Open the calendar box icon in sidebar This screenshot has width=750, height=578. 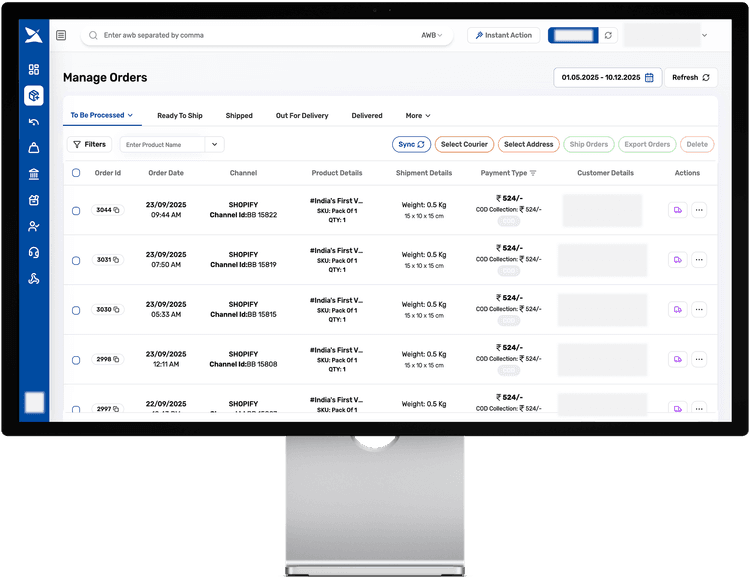(x=33, y=200)
